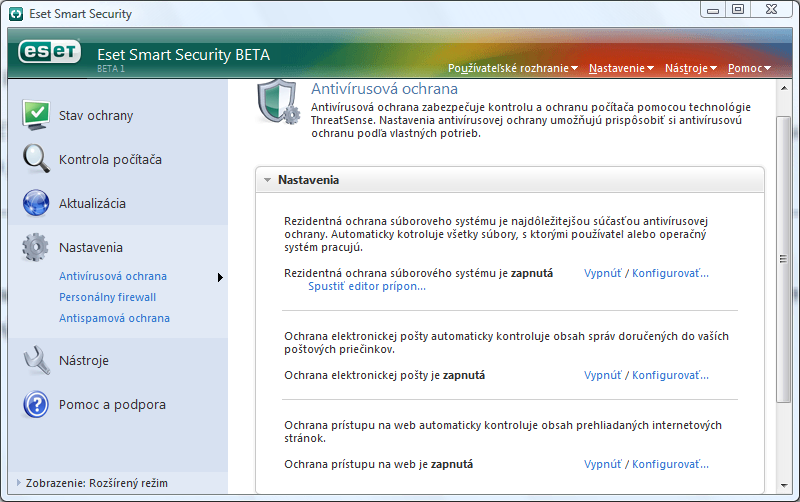
Task: Maximize the Eset Smart Security window
Action: pyautogui.click(x=738, y=9)
